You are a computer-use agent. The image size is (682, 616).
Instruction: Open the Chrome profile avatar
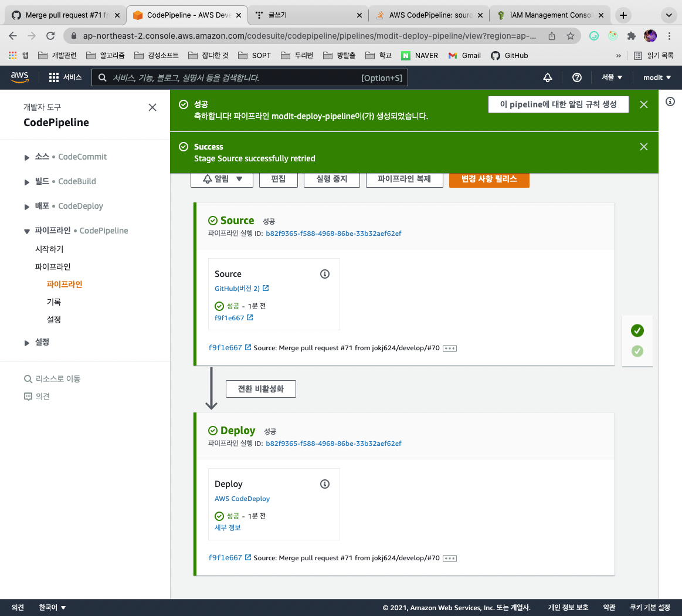tap(650, 36)
